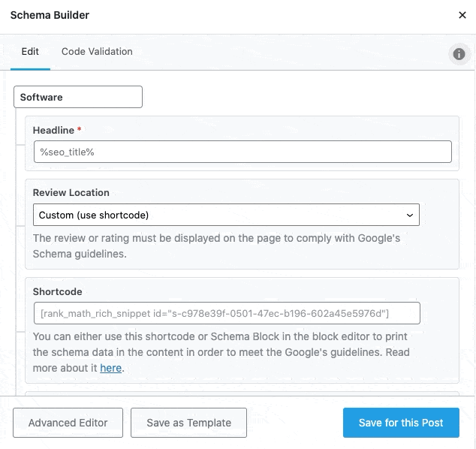The image size is (476, 449).
Task: Click the Review Location label
Action: (71, 193)
